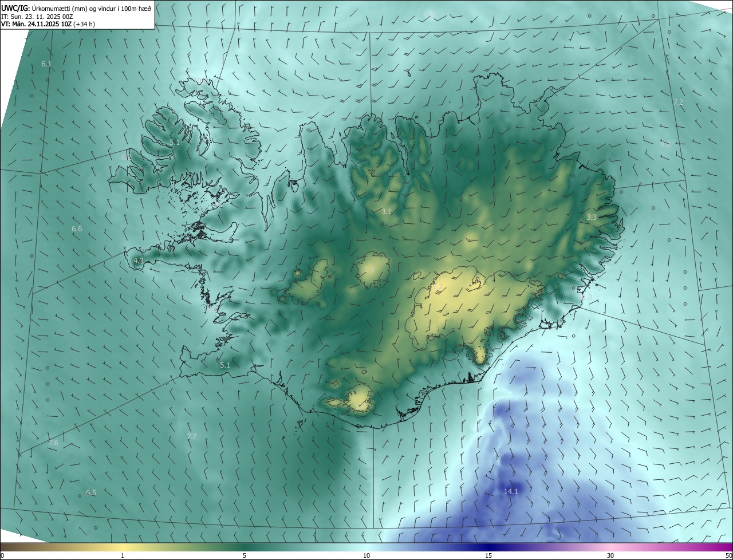Click the "VT: Mán. 24.11.2025 10Z" valid time
The image size is (733, 560).
pyautogui.click(x=36, y=24)
